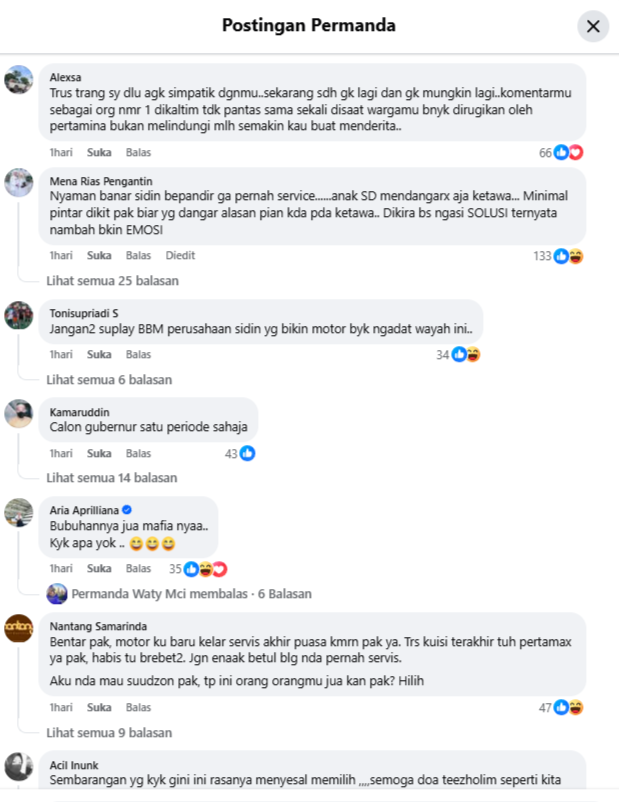Open reaction icons on Tonisupriadi S's comment

point(466,354)
